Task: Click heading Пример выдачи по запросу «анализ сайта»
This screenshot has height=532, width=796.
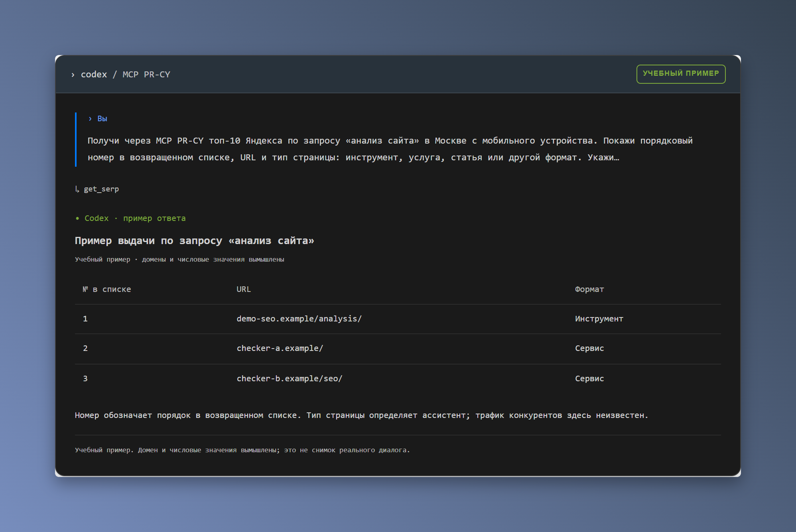Action: [195, 241]
